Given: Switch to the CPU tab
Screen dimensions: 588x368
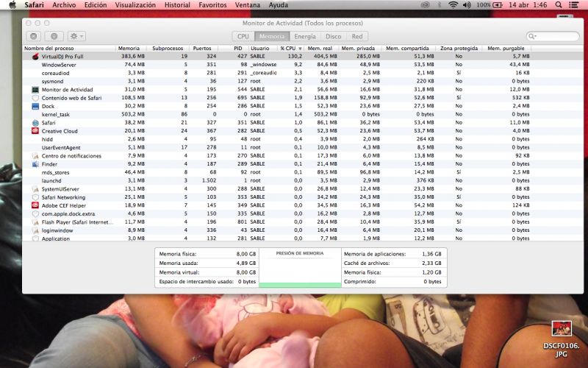Looking at the screenshot, I should (243, 36).
